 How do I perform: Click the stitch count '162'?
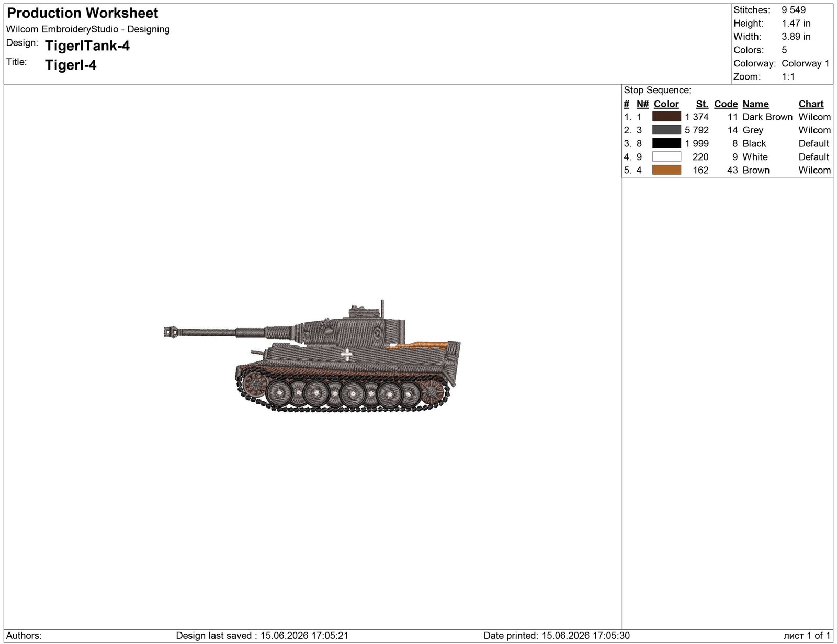coord(700,170)
